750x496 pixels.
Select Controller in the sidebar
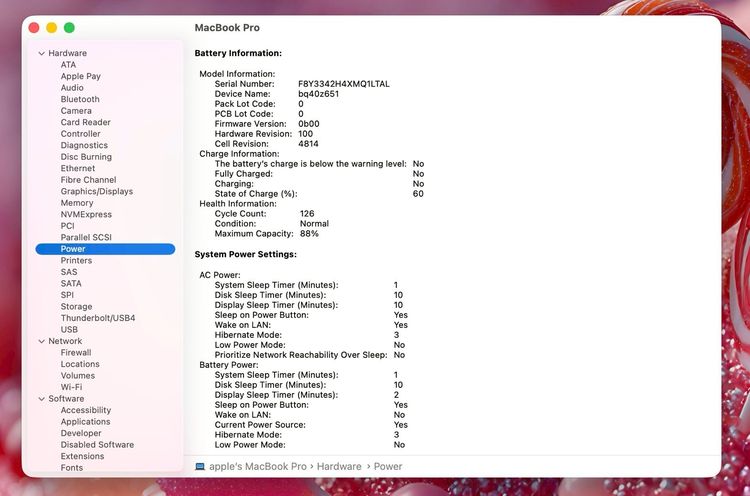[80, 133]
